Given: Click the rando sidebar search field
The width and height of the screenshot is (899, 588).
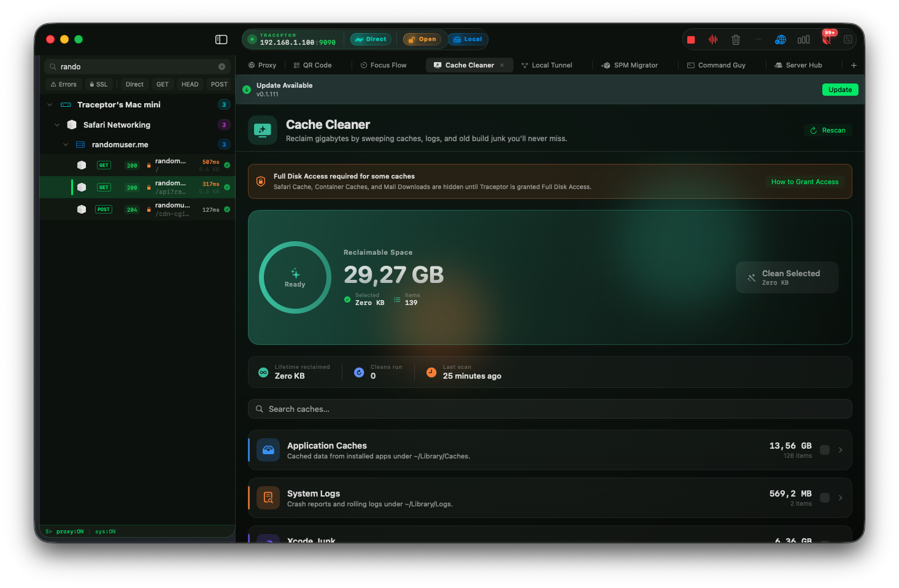Looking at the screenshot, I should [x=137, y=67].
